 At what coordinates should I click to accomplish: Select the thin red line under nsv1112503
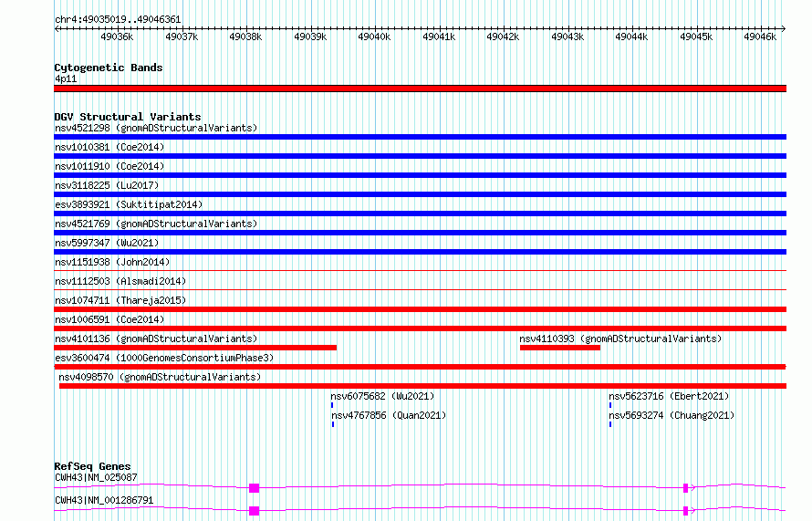tap(420, 289)
